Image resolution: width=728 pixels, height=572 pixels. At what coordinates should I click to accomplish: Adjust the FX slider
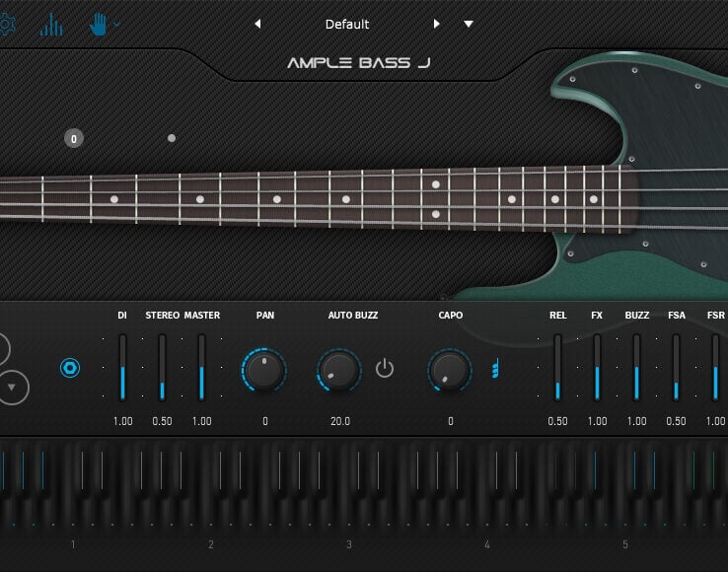coord(597,367)
